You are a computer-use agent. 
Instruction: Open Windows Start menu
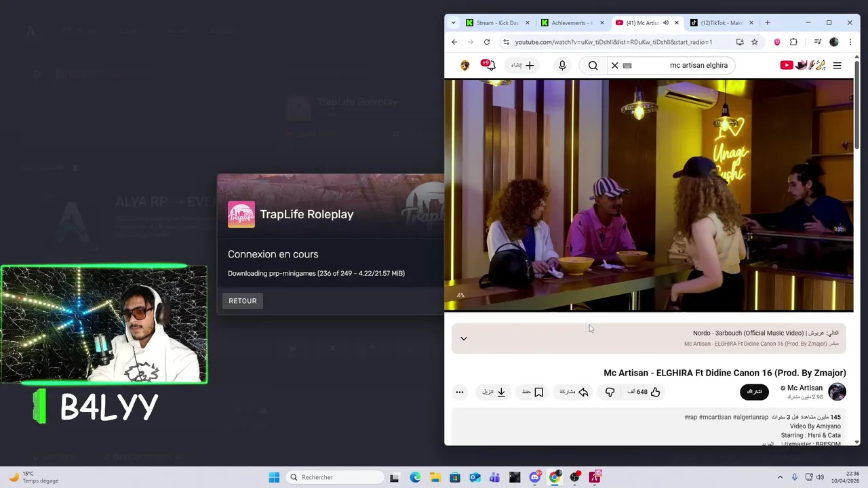tap(274, 477)
